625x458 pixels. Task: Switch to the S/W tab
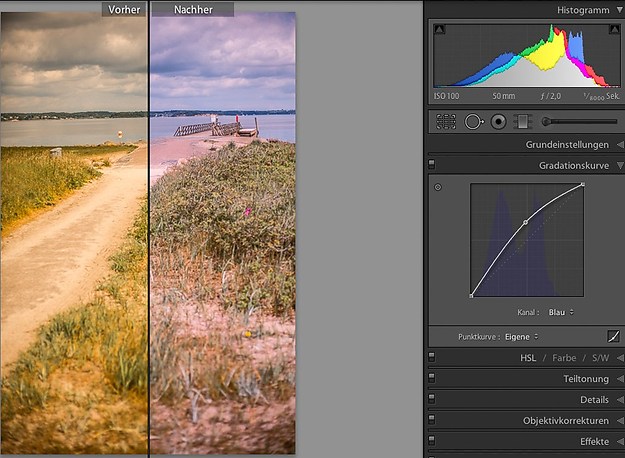pos(600,358)
